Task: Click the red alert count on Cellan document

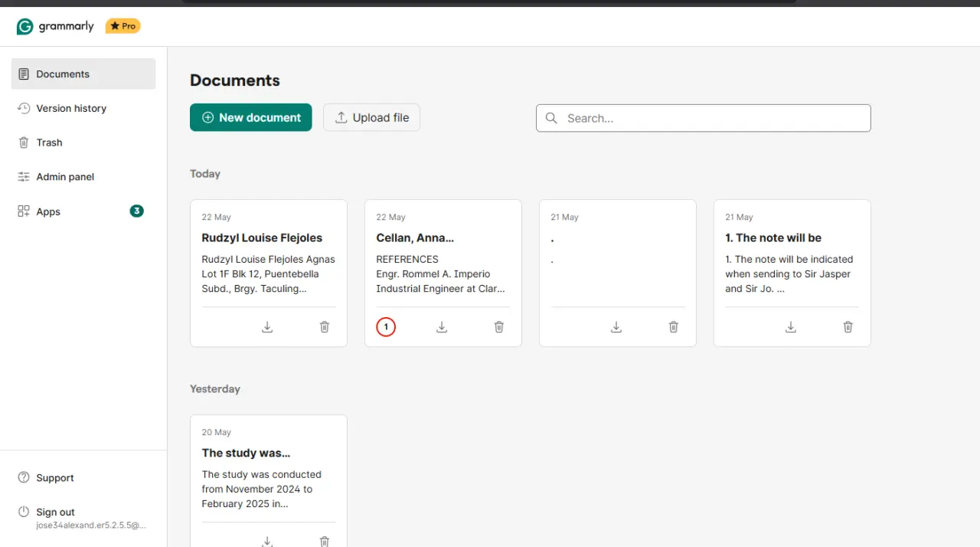Action: pyautogui.click(x=386, y=327)
